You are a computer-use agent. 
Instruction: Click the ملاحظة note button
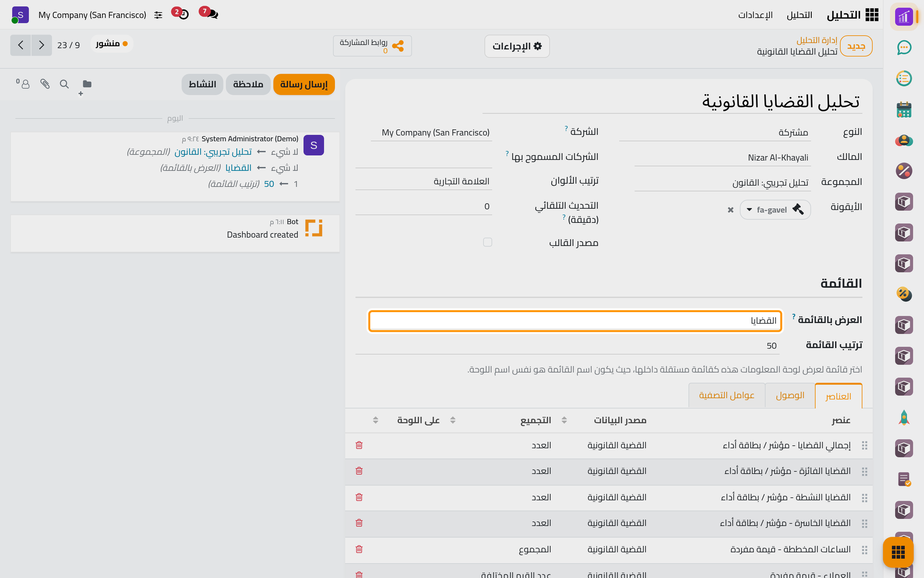pyautogui.click(x=248, y=84)
